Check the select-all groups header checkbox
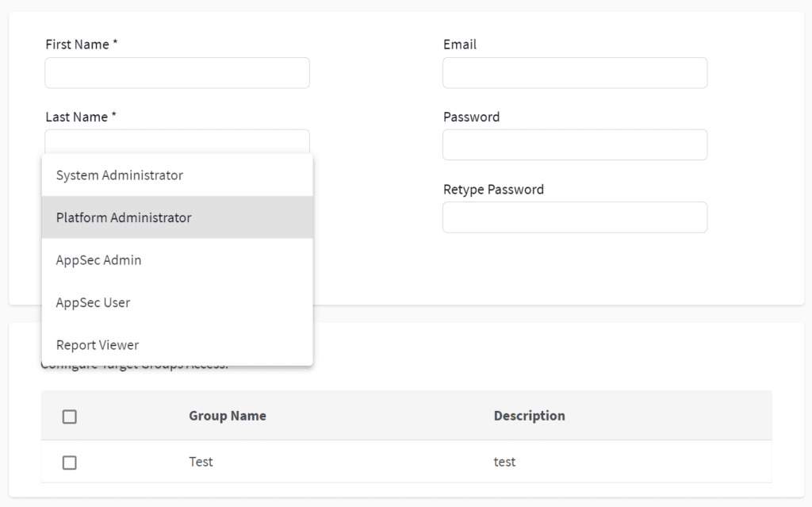The height and width of the screenshot is (507, 812). point(70,417)
